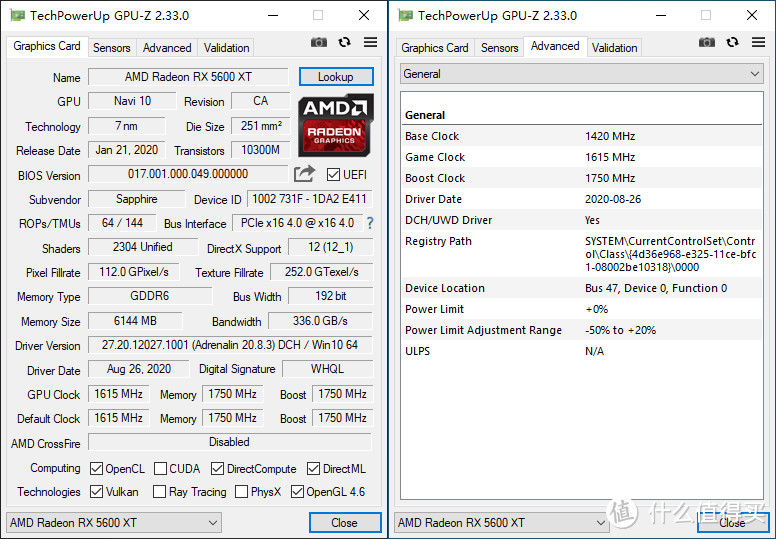This screenshot has width=776, height=539.
Task: Toggle the DirectCompute checkbox
Action: [217, 468]
